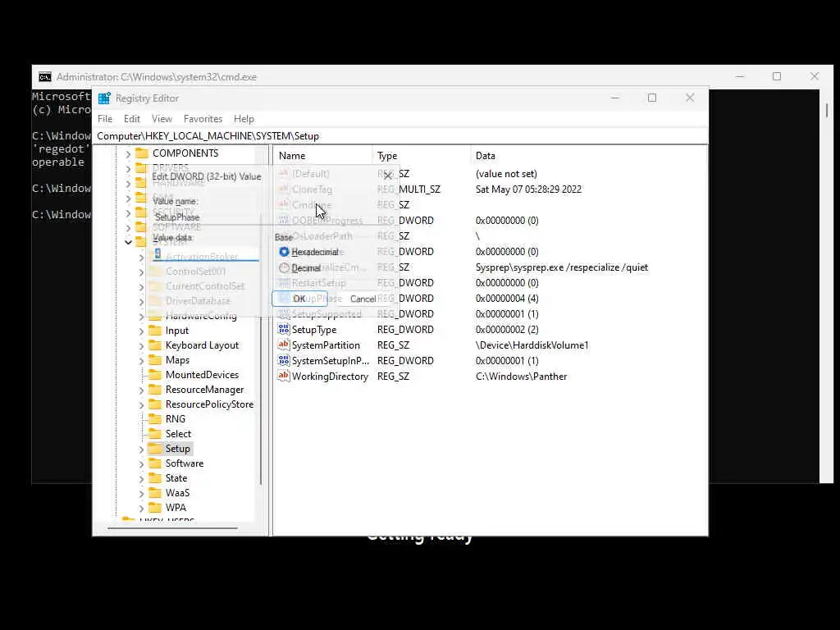
Task: Open the File menu in Registry Editor
Action: coord(105,118)
